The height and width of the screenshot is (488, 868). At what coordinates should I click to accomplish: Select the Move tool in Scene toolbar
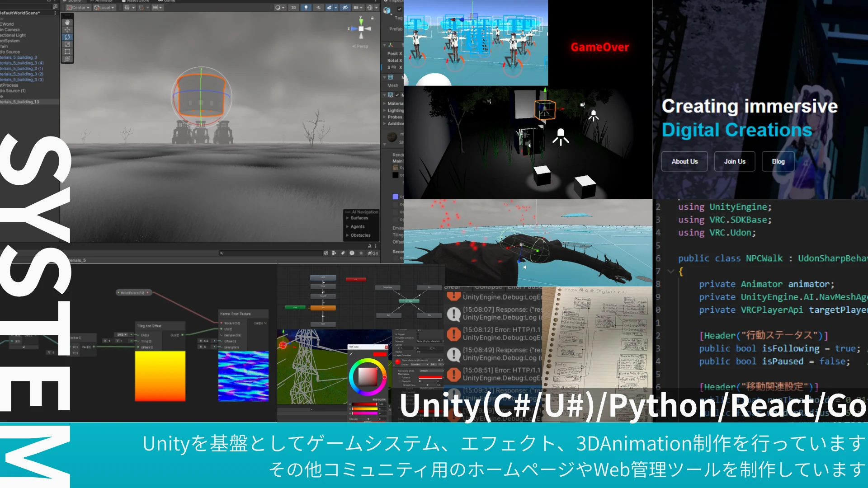coord(67,29)
